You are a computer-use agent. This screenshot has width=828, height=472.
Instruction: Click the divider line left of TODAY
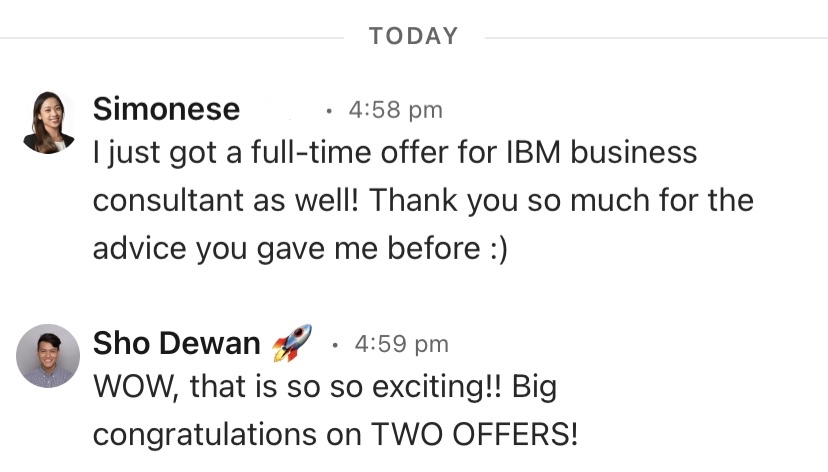170,37
